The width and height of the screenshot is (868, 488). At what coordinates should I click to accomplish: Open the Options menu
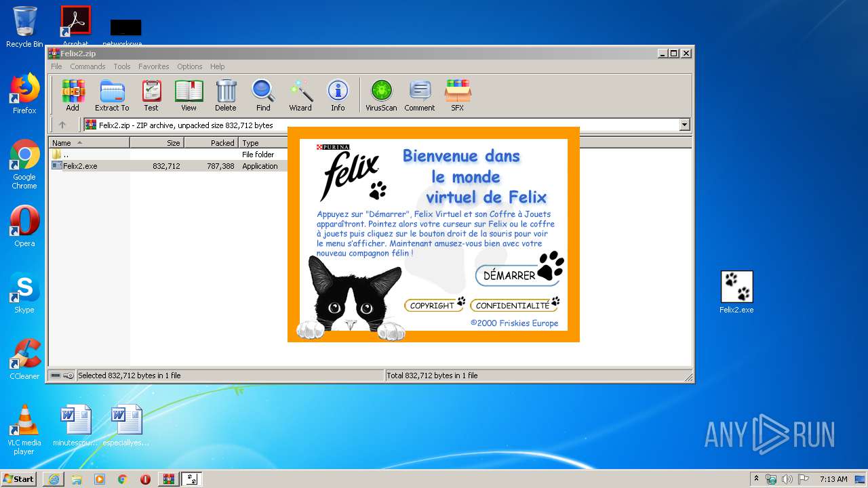coord(190,66)
